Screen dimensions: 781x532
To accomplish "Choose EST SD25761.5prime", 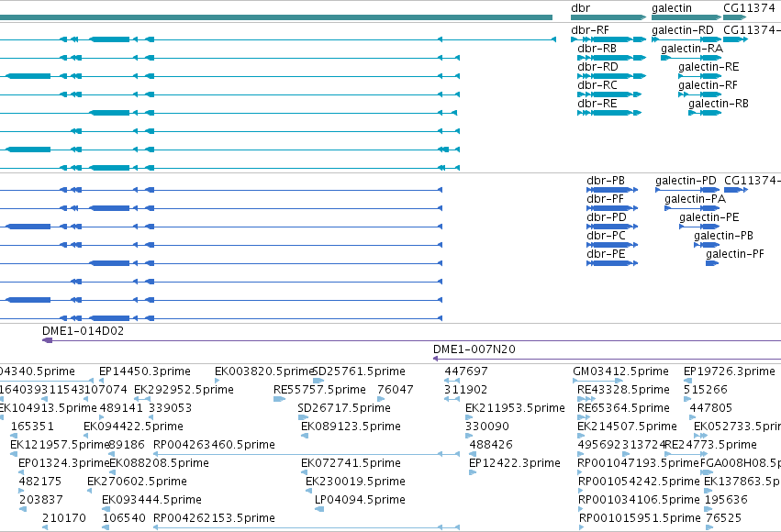I will pyautogui.click(x=359, y=371).
